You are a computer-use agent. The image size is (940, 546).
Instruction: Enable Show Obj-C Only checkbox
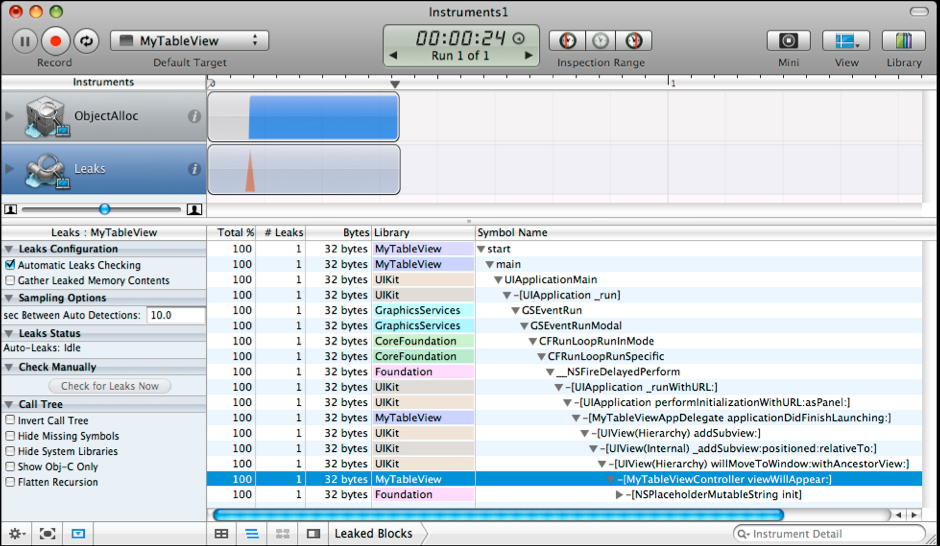click(x=10, y=466)
